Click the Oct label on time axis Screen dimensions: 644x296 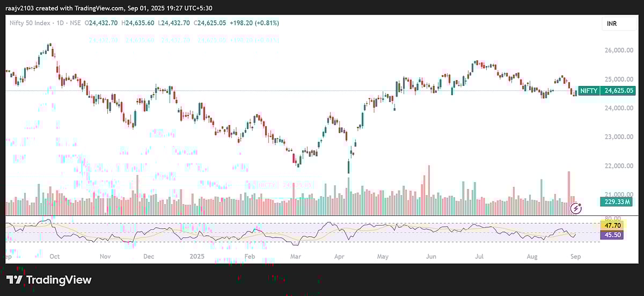point(54,257)
